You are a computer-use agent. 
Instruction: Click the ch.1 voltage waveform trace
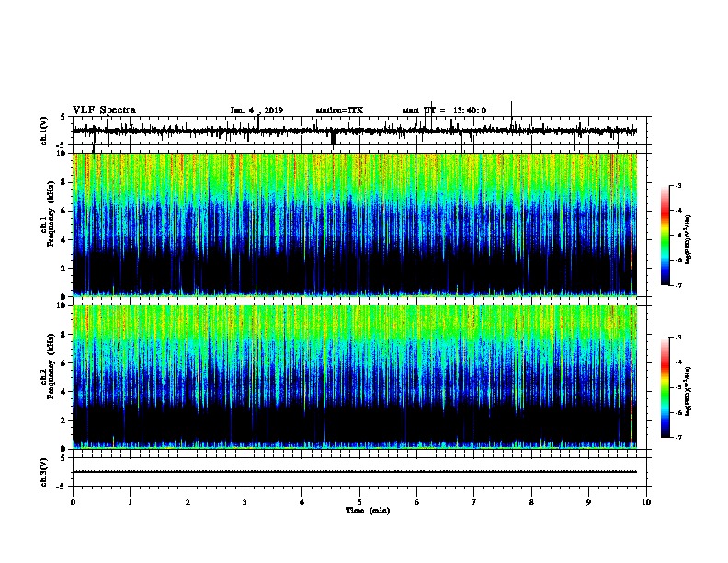pos(354,131)
